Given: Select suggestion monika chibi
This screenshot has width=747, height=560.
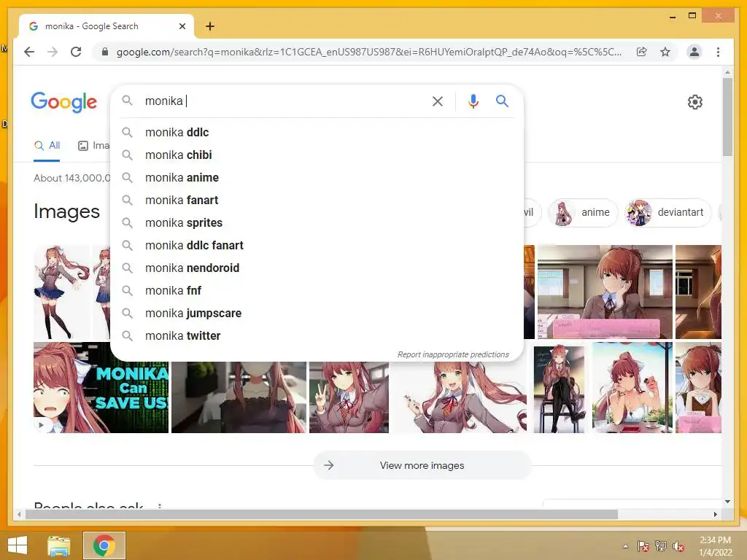Looking at the screenshot, I should tap(317, 155).
